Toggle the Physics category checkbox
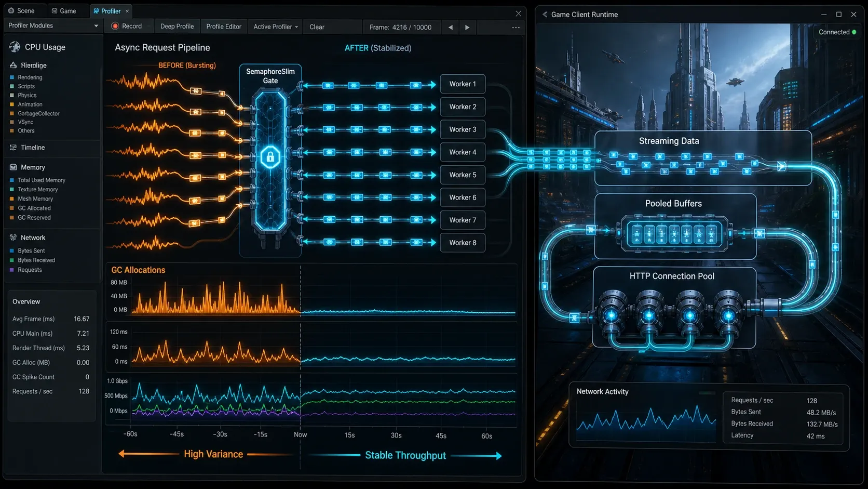 12,95
